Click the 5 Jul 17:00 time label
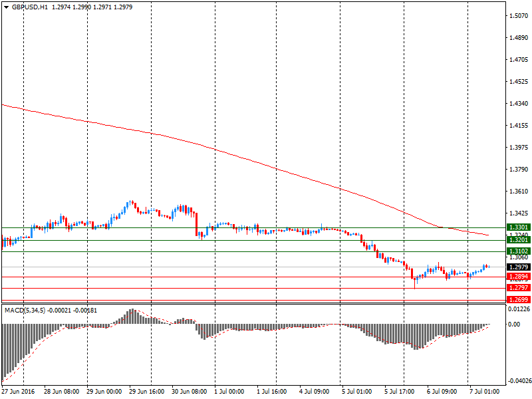This screenshot has width=532, height=399. (400, 392)
